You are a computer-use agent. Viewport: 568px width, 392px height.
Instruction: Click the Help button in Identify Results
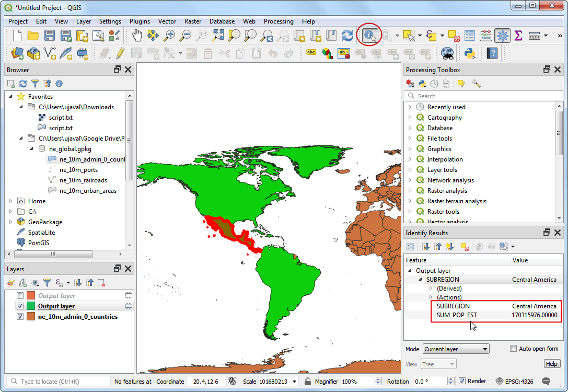tap(551, 364)
